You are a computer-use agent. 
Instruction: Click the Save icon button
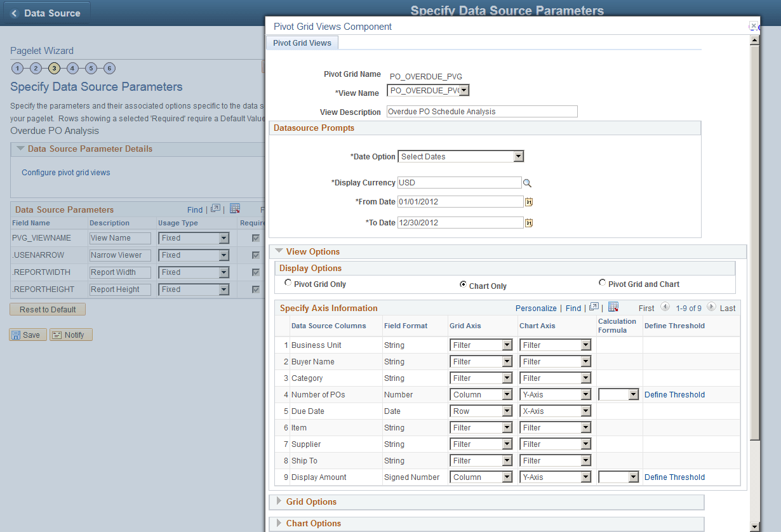click(x=27, y=335)
